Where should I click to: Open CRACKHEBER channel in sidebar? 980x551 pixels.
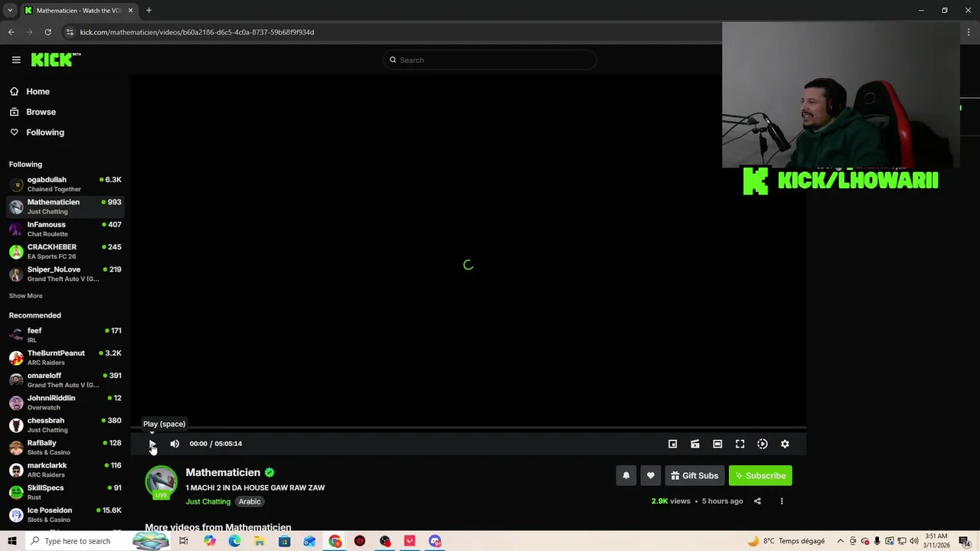(65, 251)
